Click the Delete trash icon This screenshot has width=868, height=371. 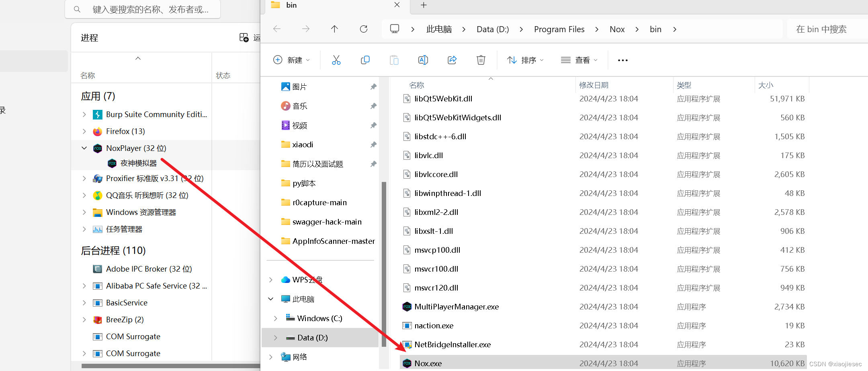(481, 60)
